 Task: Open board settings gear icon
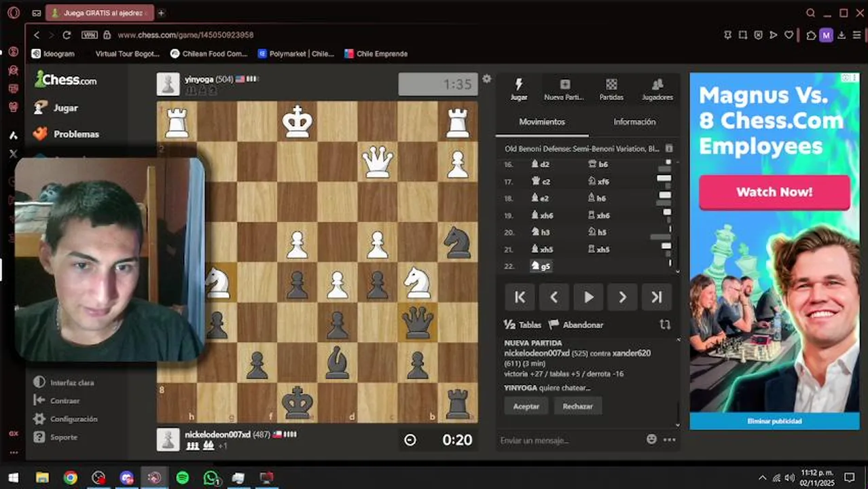pos(486,79)
